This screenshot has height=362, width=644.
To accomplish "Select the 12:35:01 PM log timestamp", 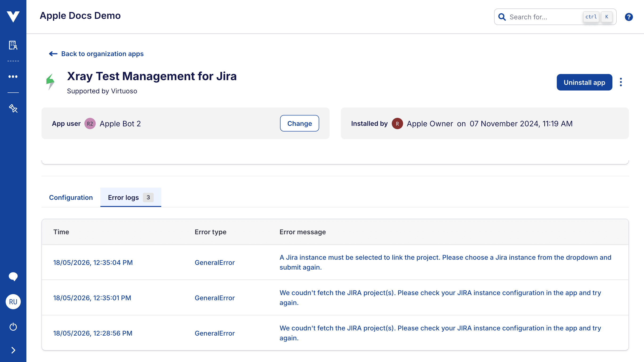I will tap(92, 298).
